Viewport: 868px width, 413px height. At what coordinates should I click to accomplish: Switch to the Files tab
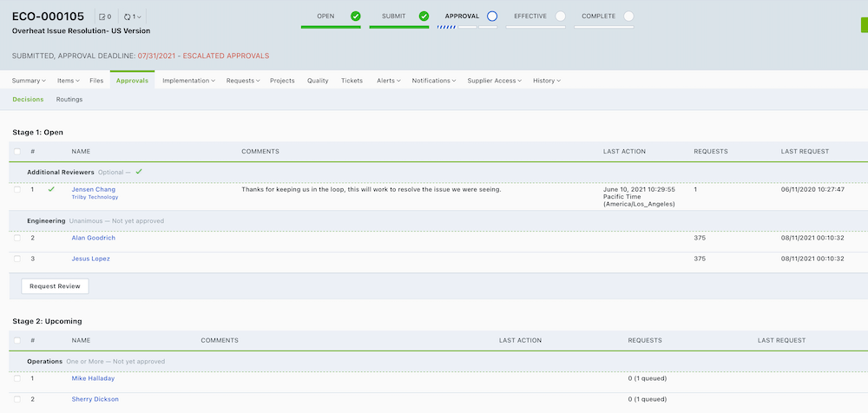click(x=96, y=81)
